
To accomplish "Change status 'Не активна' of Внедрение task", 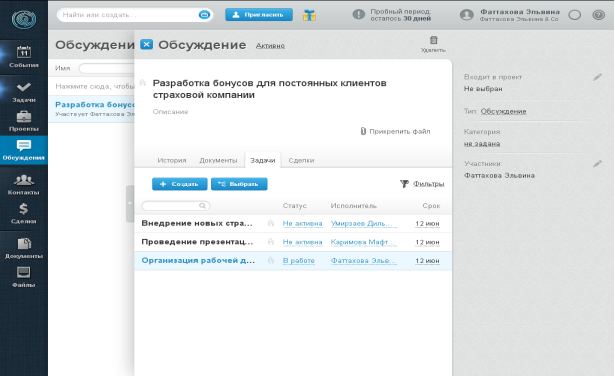I will click(x=302, y=223).
